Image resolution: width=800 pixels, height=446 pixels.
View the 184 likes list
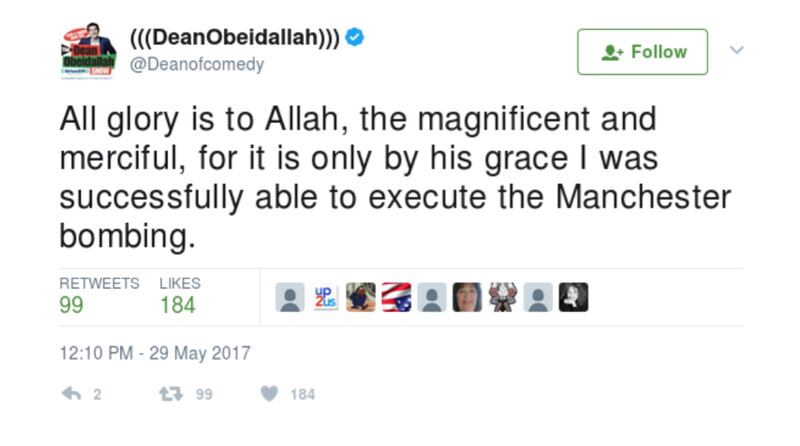point(177,304)
